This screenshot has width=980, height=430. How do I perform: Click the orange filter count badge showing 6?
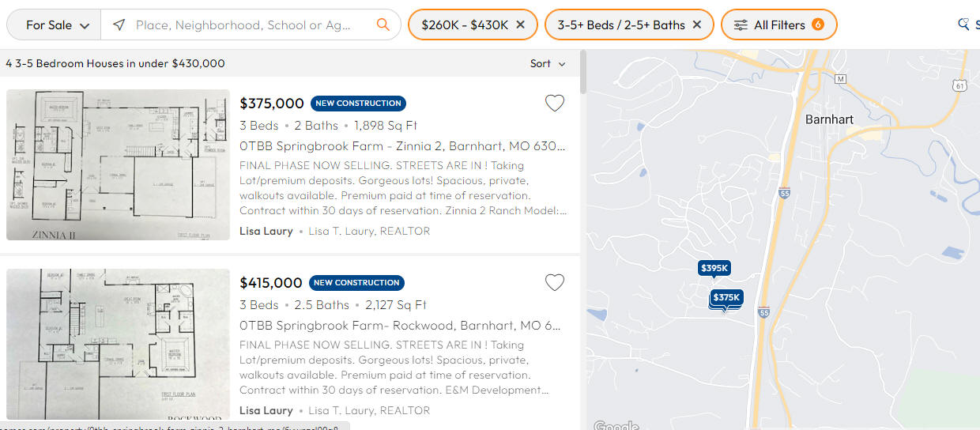pos(817,25)
